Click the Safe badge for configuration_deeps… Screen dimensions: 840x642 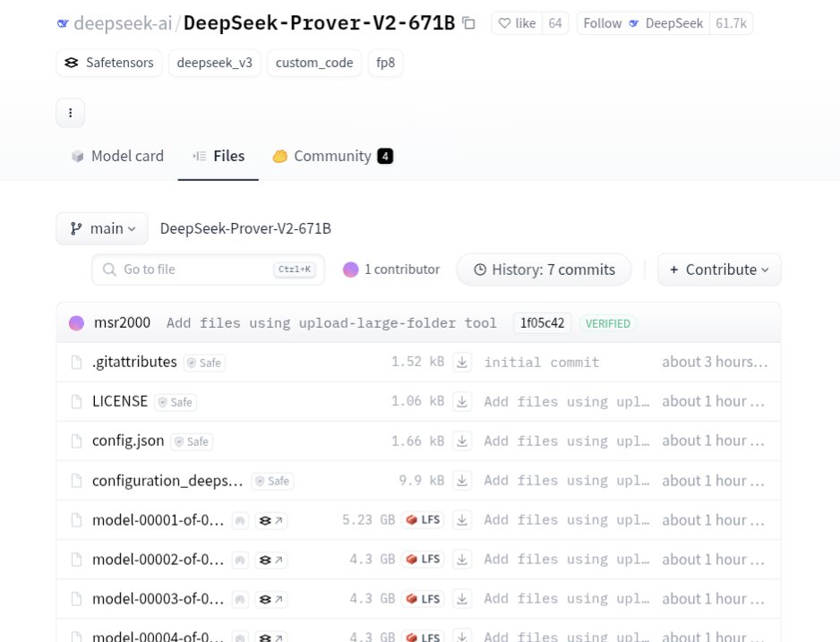(x=272, y=482)
